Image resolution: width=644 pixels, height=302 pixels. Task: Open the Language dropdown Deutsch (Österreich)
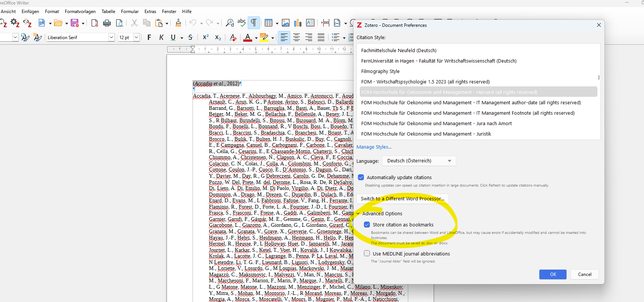pos(419,161)
